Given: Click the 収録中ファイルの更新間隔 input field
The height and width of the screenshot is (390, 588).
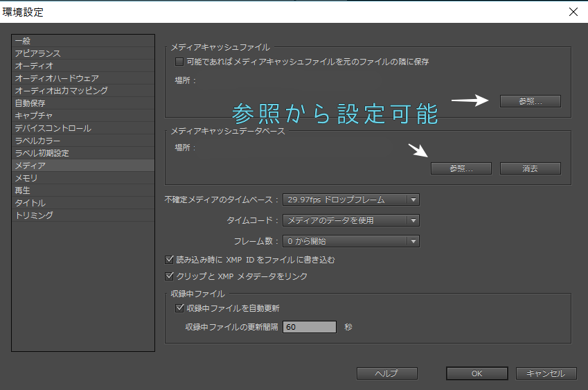Looking at the screenshot, I should click(309, 327).
